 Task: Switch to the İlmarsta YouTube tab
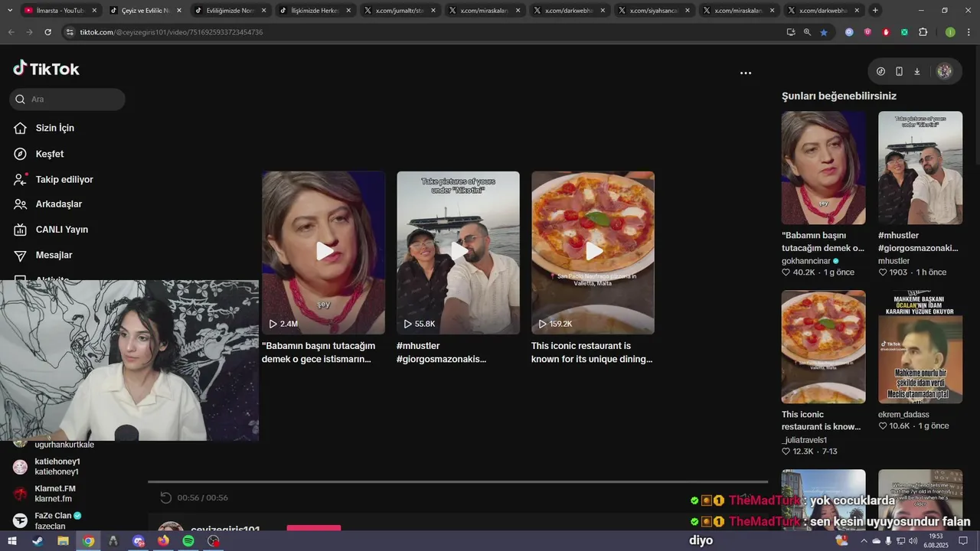tap(60, 11)
